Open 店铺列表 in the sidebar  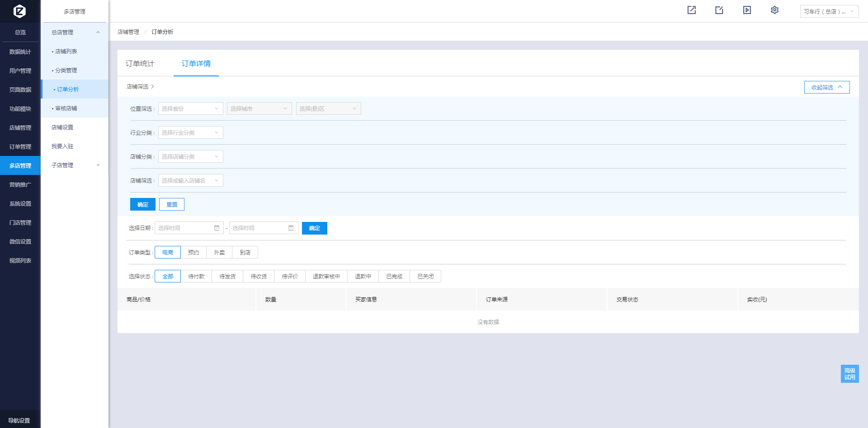coord(66,52)
